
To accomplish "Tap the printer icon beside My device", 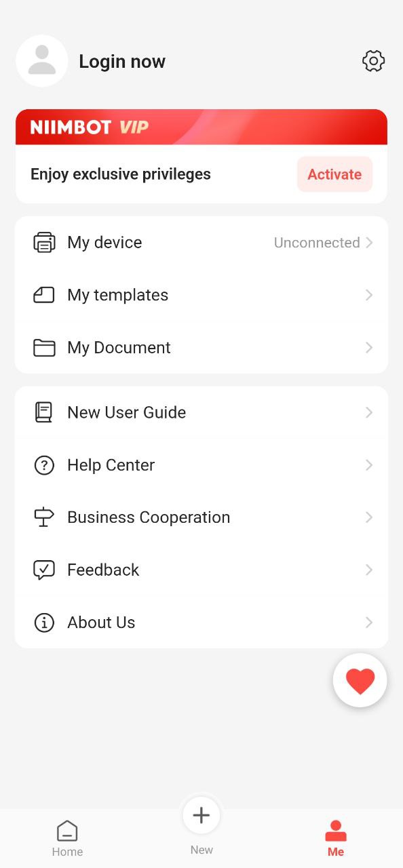I will [44, 243].
